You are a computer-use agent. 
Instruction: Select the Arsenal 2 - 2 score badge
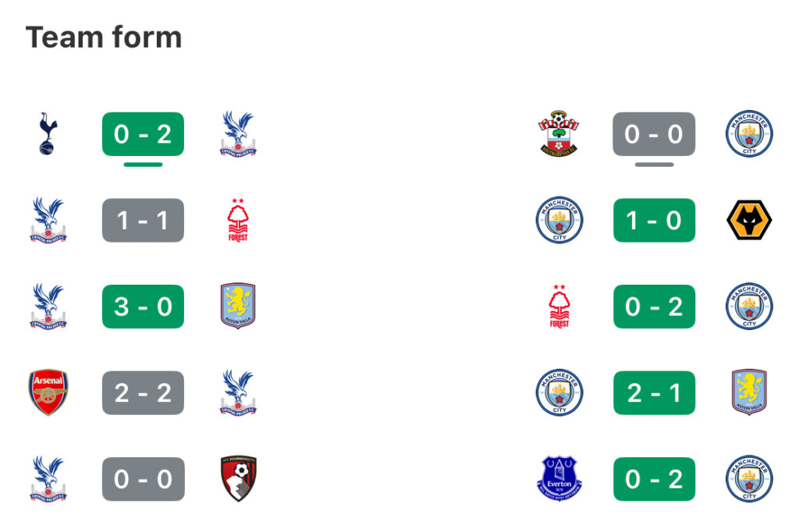click(x=144, y=392)
